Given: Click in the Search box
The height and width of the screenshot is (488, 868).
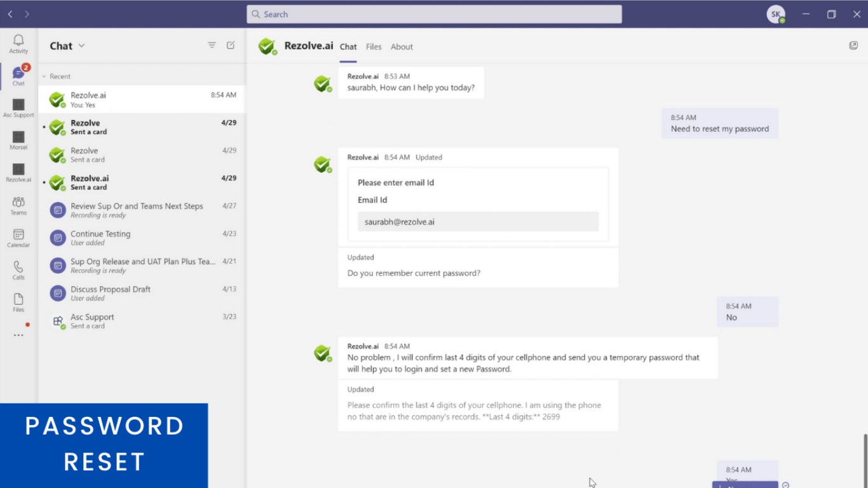Looking at the screenshot, I should (x=434, y=14).
